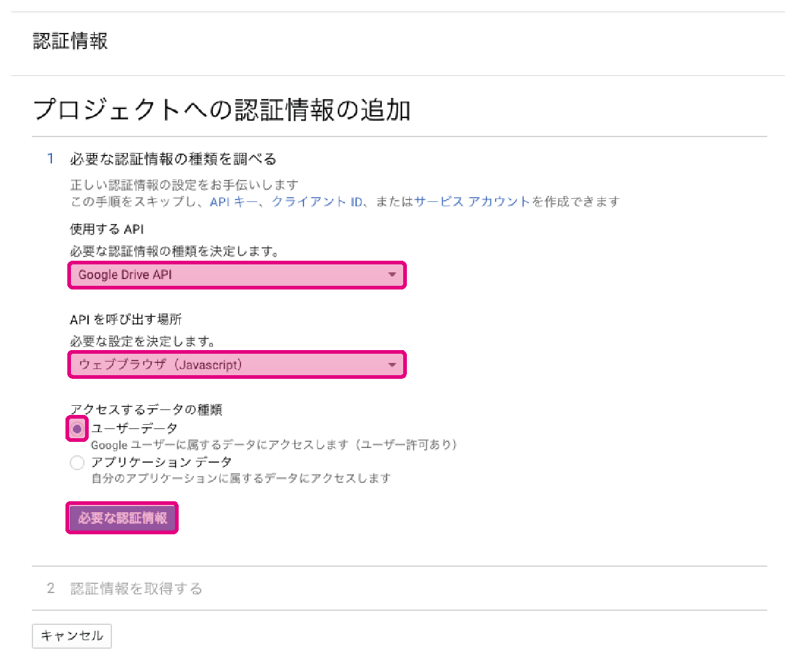Click the 使用する API label
The width and height of the screenshot is (796, 672).
(x=107, y=230)
